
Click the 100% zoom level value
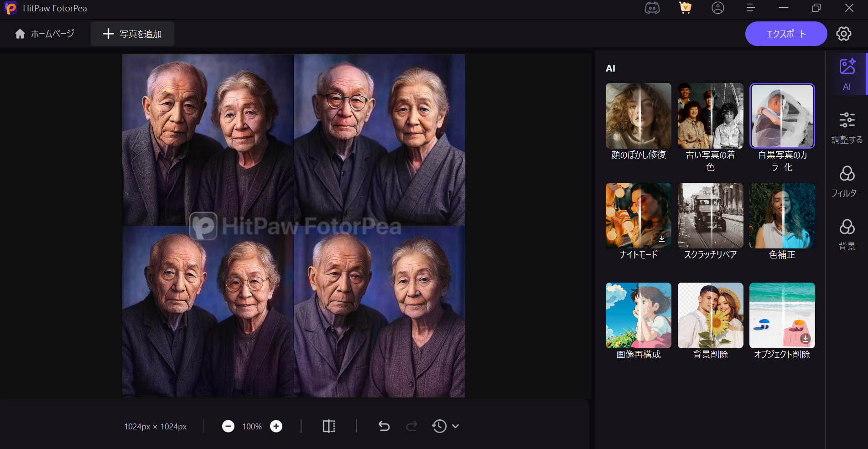(252, 427)
